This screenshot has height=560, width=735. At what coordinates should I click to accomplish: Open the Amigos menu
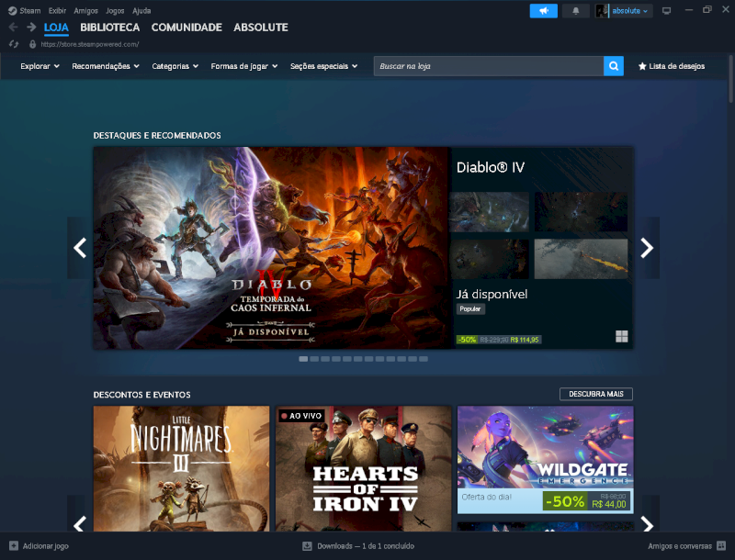[85, 11]
